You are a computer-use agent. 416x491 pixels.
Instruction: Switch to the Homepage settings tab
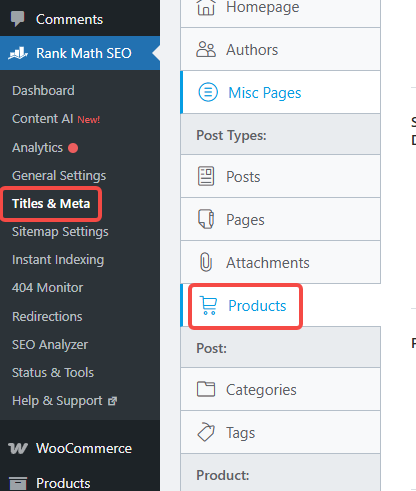pos(280,13)
